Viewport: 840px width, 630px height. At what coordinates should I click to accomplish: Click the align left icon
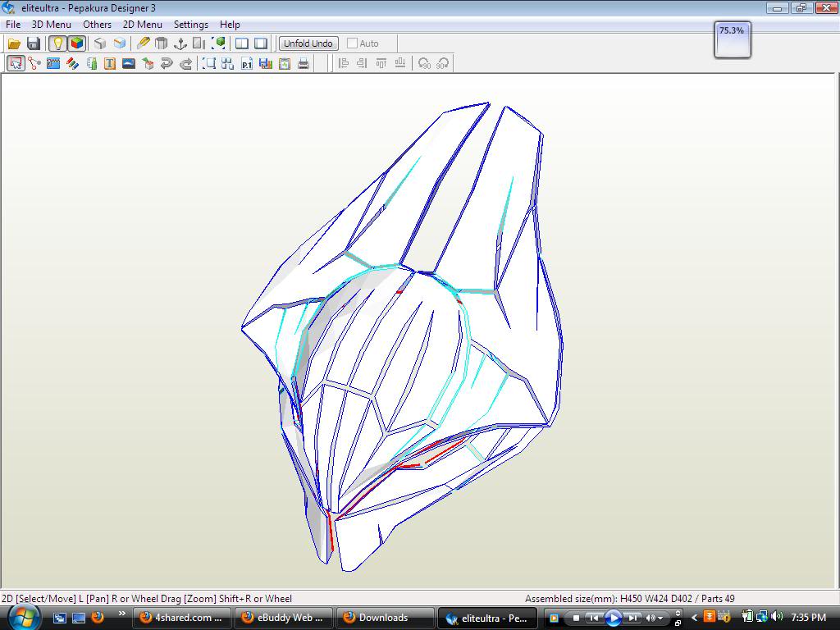[344, 64]
